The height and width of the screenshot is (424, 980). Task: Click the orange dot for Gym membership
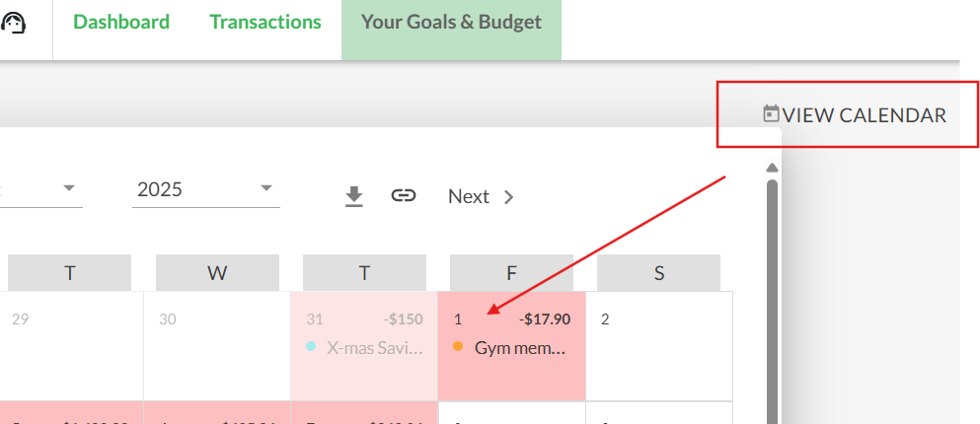[x=458, y=346]
